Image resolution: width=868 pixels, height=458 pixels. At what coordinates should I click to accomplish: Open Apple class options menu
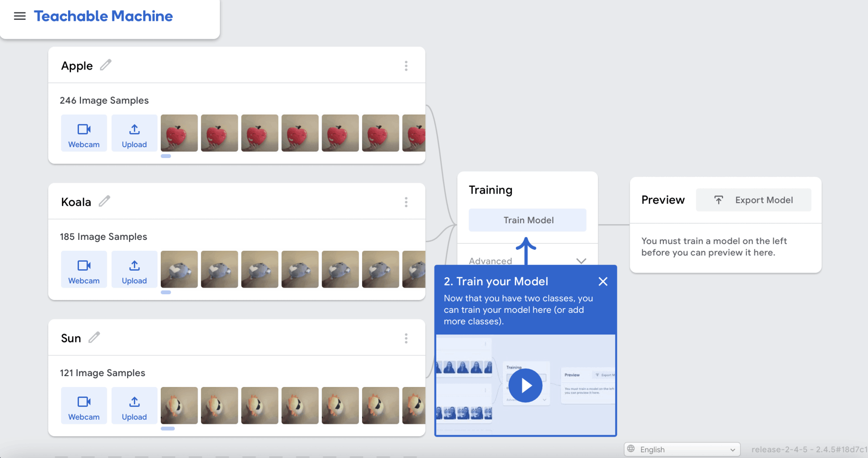[x=406, y=66]
